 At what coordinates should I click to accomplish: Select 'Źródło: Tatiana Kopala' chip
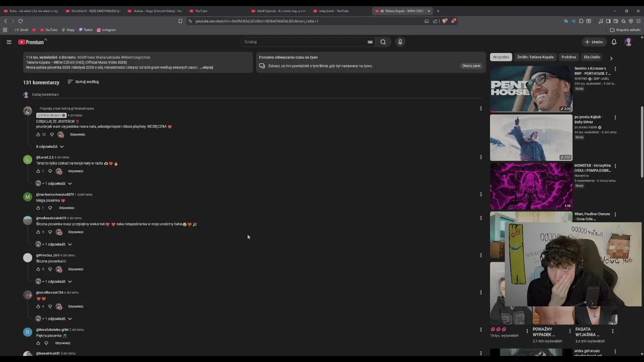[x=535, y=57]
